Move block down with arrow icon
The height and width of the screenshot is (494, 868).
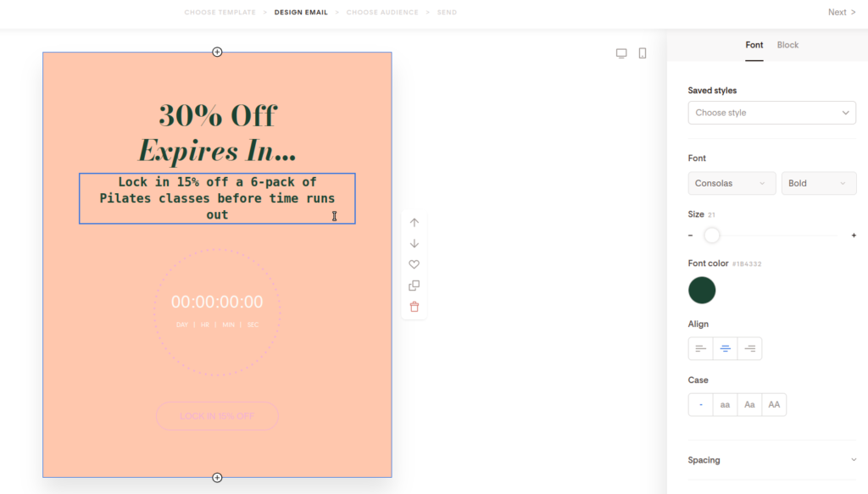point(414,243)
